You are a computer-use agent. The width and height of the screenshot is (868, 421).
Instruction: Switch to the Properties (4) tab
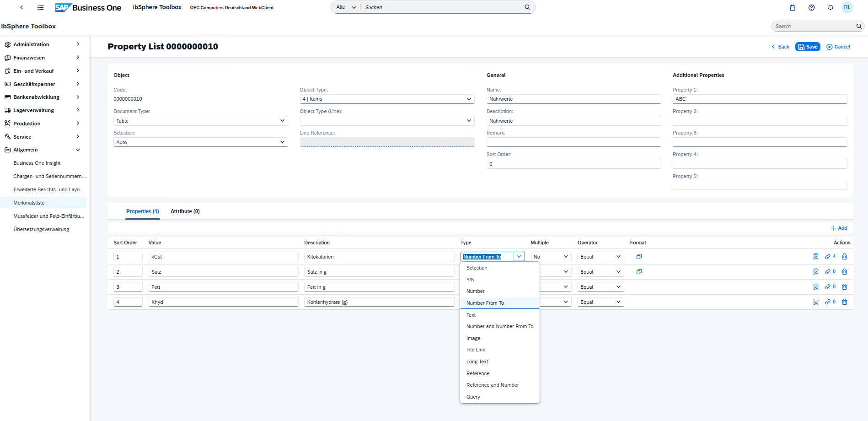pyautogui.click(x=143, y=211)
